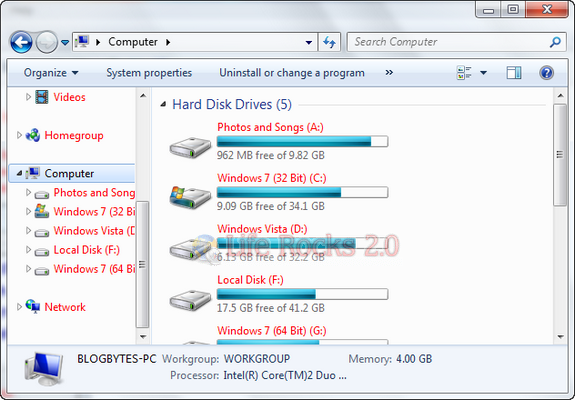Select Videos in navigation pane
The height and width of the screenshot is (400, 575).
[x=69, y=97]
